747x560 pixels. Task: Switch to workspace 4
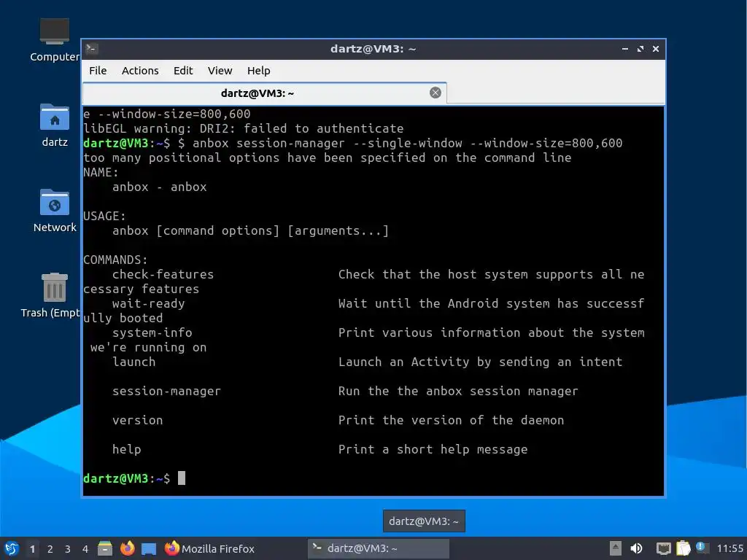[85, 549]
